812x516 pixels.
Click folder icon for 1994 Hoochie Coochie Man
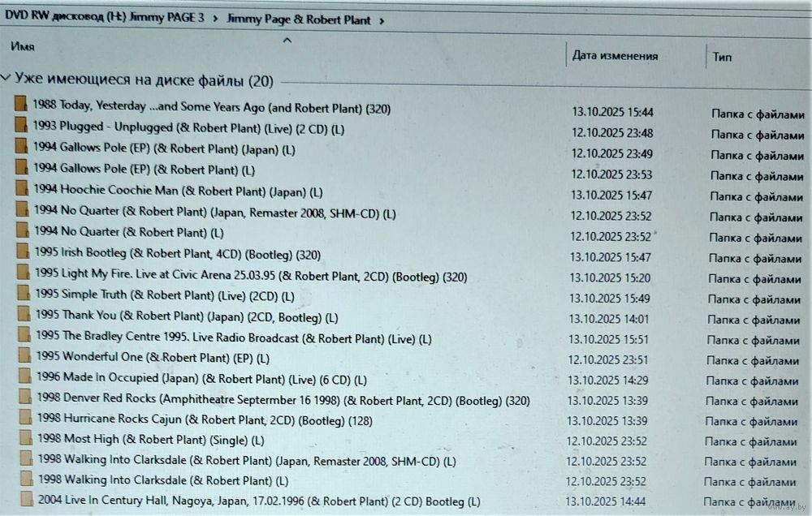[23, 189]
